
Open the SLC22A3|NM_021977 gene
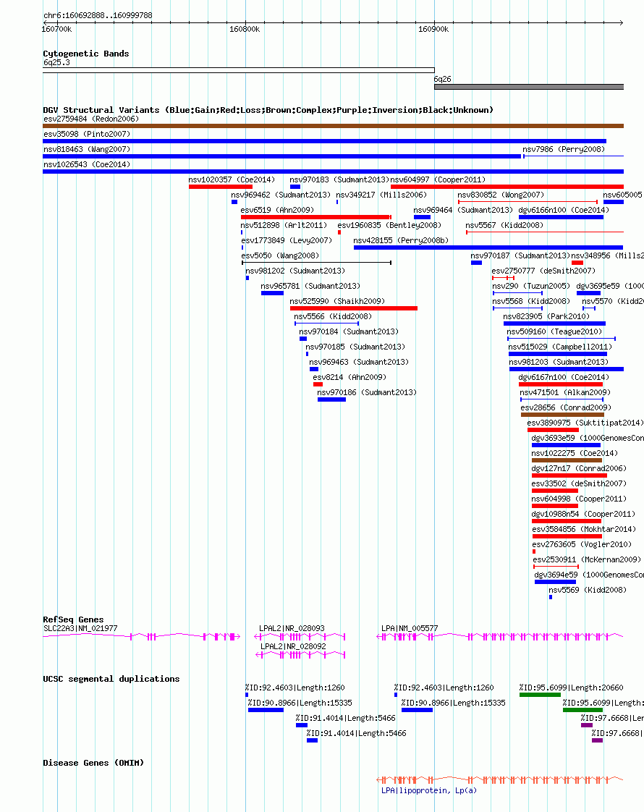pos(80,628)
